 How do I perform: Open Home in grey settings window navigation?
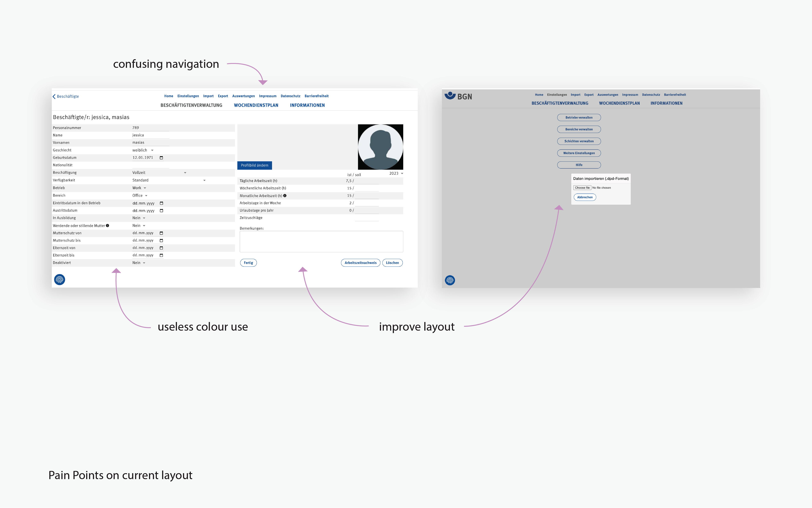539,95
